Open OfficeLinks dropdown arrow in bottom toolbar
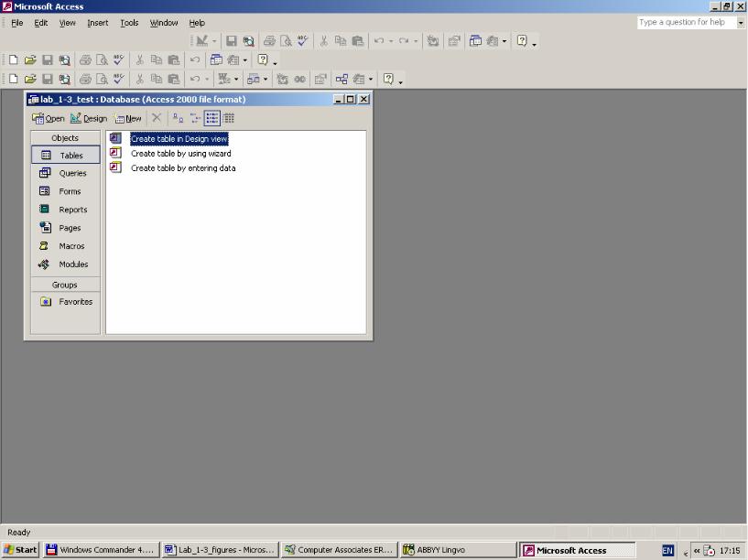This screenshot has height=560, width=748. (236, 79)
